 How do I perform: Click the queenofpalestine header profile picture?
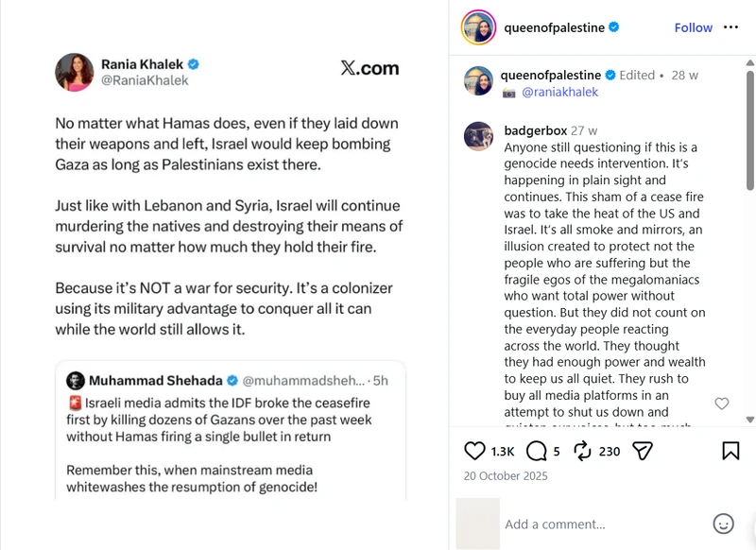(x=478, y=27)
